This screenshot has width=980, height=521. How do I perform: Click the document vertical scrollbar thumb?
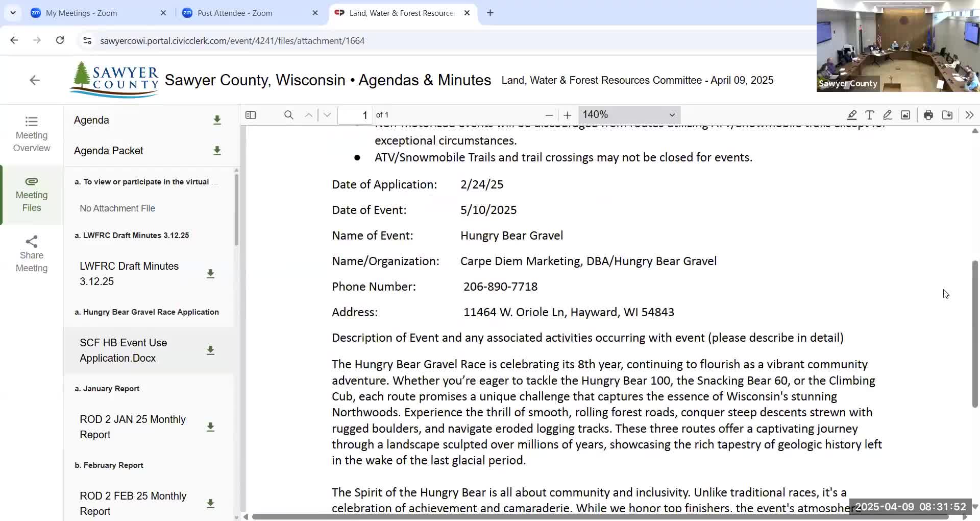[x=975, y=334]
